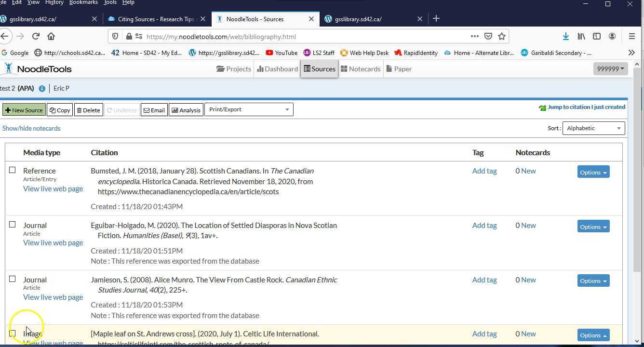Open the NoodleTools home via the logo
This screenshot has height=347, width=644.
click(38, 68)
